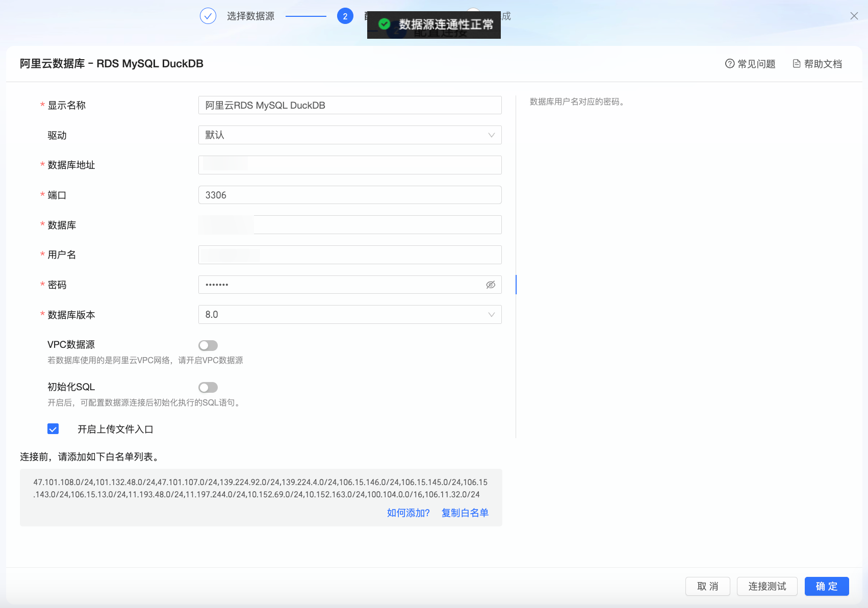The height and width of the screenshot is (608, 868).
Task: Turn on the 初始化SQL switch
Action: point(208,388)
